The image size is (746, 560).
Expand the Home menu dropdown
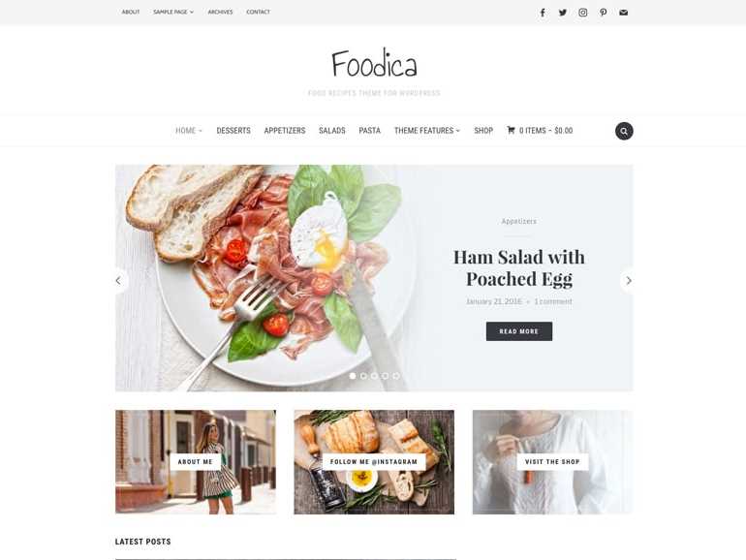pos(189,131)
